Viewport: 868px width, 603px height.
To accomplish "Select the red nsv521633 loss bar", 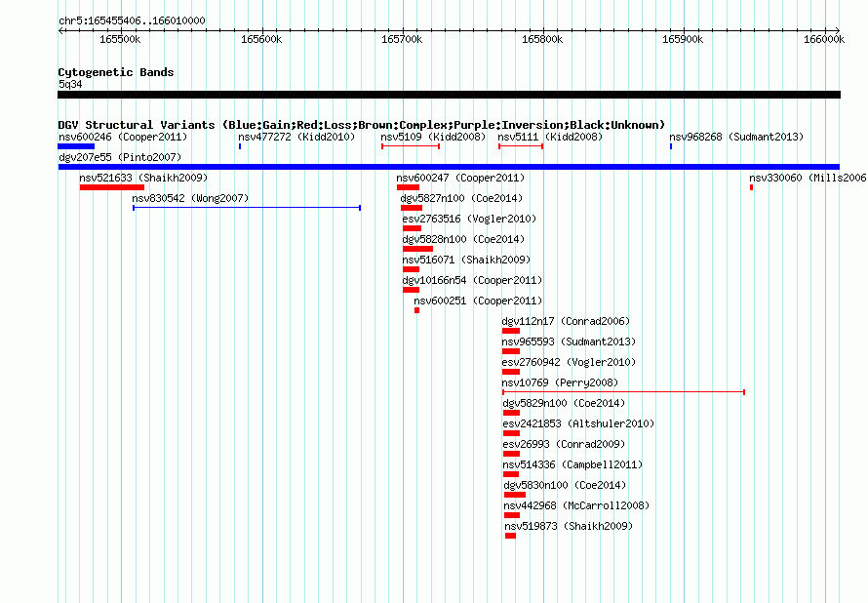I will click(112, 187).
